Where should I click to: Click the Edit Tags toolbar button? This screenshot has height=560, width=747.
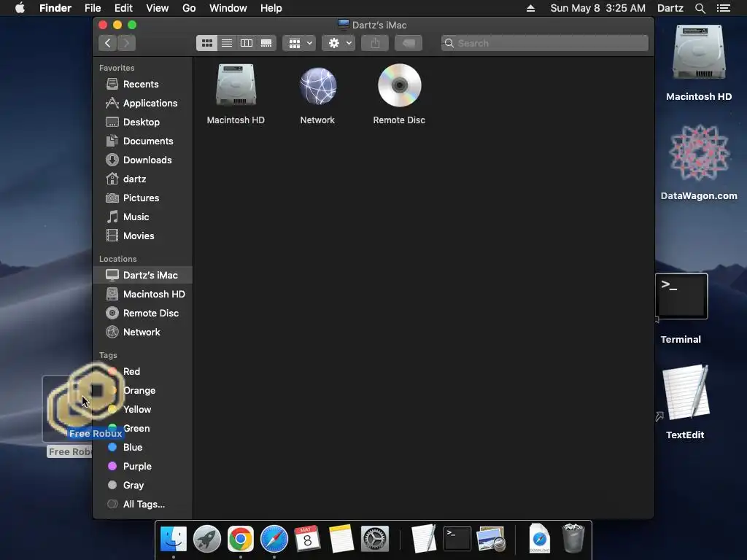point(409,43)
